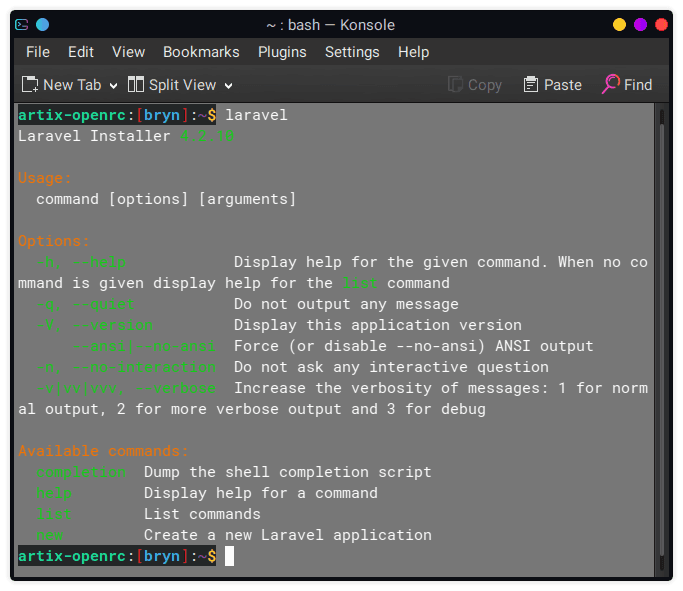The height and width of the screenshot is (591, 683).
Task: Click the 'List commands' description
Action: tap(202, 514)
